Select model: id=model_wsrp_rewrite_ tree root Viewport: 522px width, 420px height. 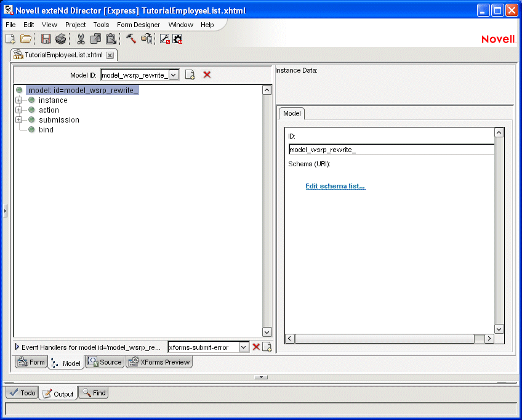point(82,90)
